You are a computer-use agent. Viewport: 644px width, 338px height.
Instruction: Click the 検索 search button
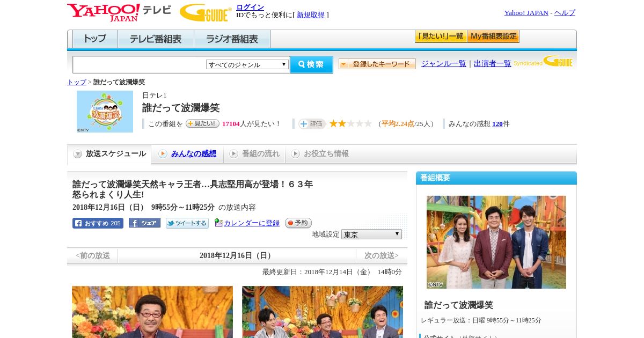click(311, 64)
